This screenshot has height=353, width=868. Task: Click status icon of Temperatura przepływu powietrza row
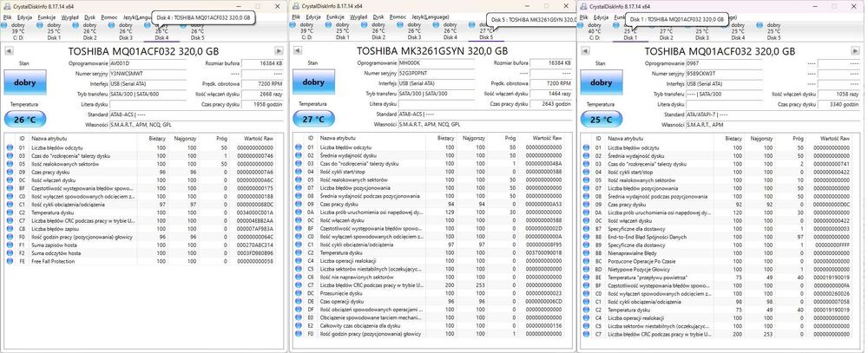pos(587,278)
